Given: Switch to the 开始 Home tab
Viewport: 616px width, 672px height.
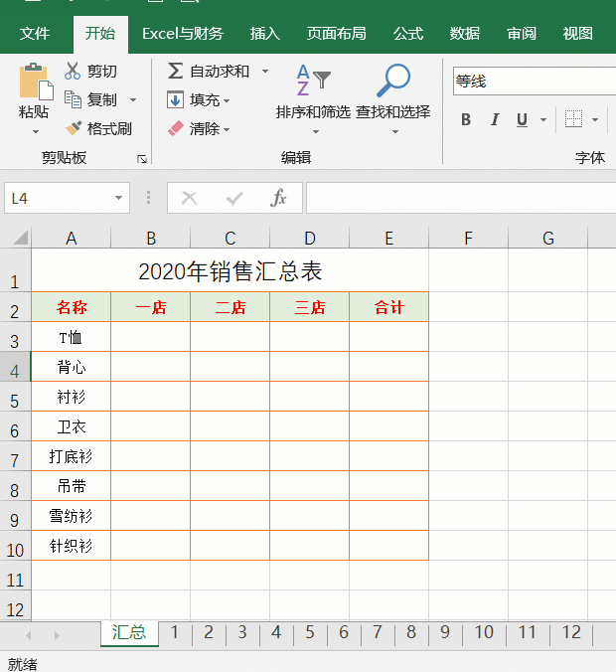Looking at the screenshot, I should 100,34.
